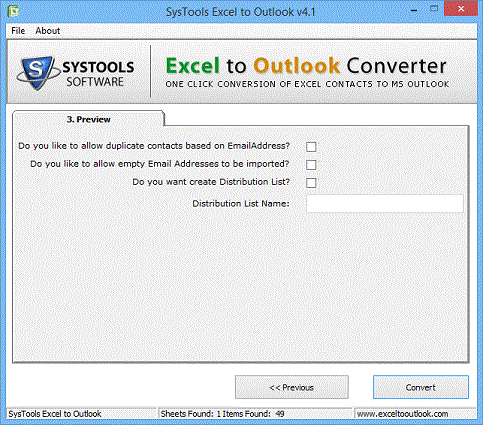
Task: Minimize the SysTools window
Action: 414,10
